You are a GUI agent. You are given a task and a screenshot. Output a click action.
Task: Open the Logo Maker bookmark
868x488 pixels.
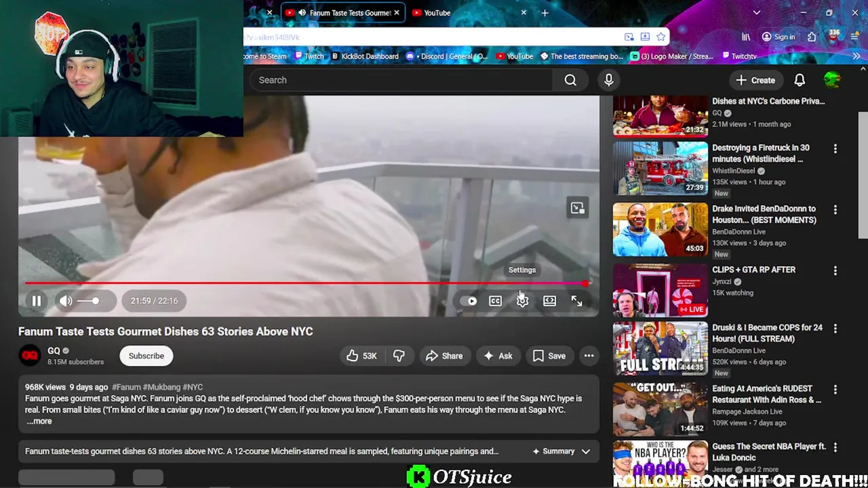(x=672, y=56)
